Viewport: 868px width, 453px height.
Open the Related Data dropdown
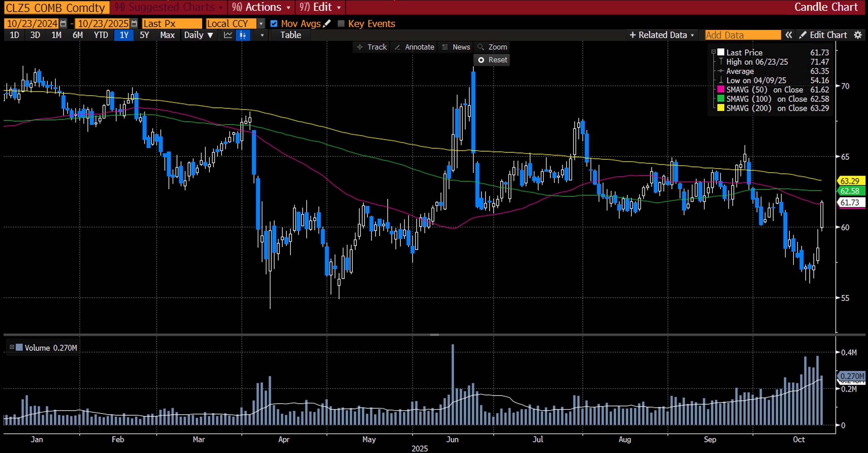point(662,35)
